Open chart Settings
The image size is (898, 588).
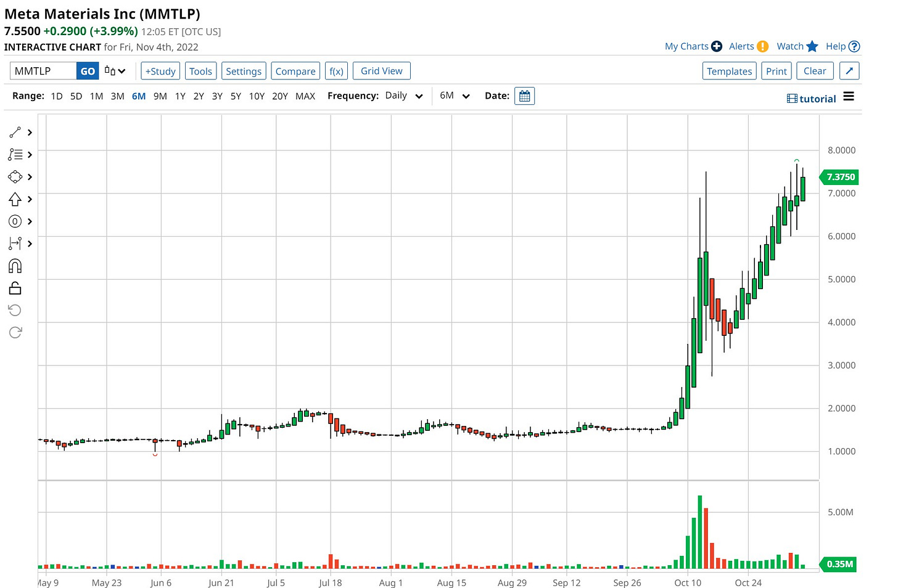[244, 71]
